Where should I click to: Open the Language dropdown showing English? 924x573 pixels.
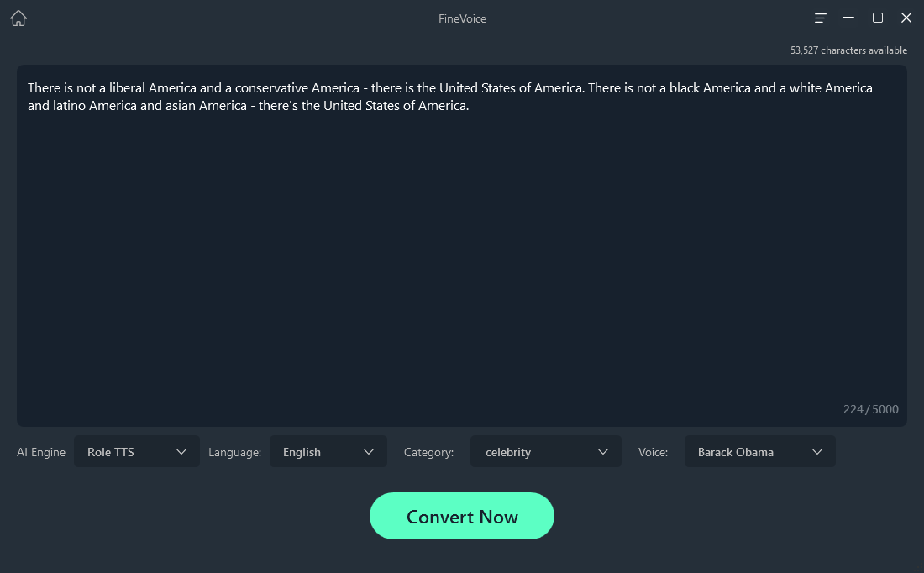pos(328,452)
